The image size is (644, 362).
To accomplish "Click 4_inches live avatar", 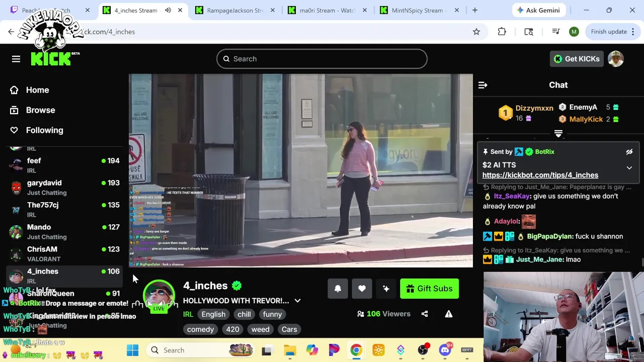I will (158, 296).
